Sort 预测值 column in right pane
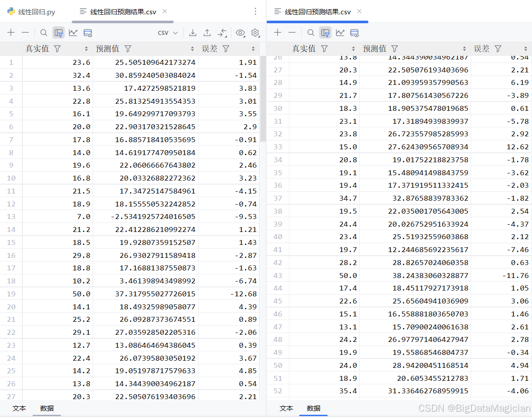Image resolution: width=532 pixels, height=417 pixels. click(x=464, y=49)
